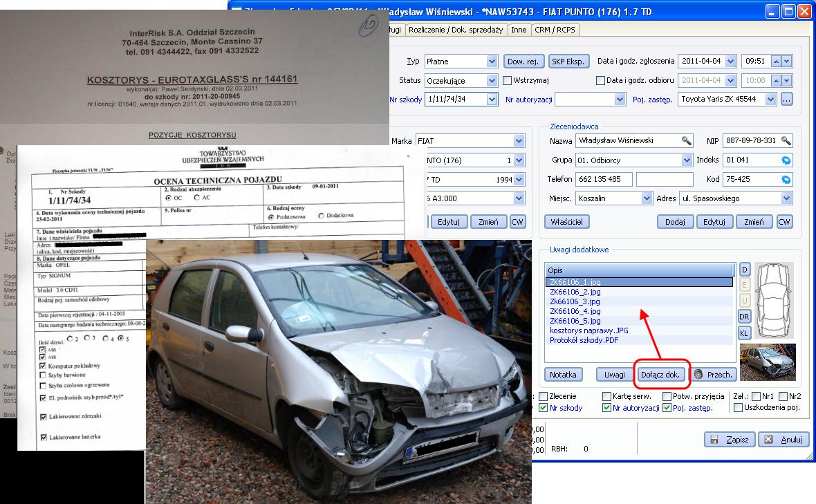This screenshot has width=816, height=504.
Task: Tick the Uszkodzenia poj. checkbox
Action: click(737, 408)
